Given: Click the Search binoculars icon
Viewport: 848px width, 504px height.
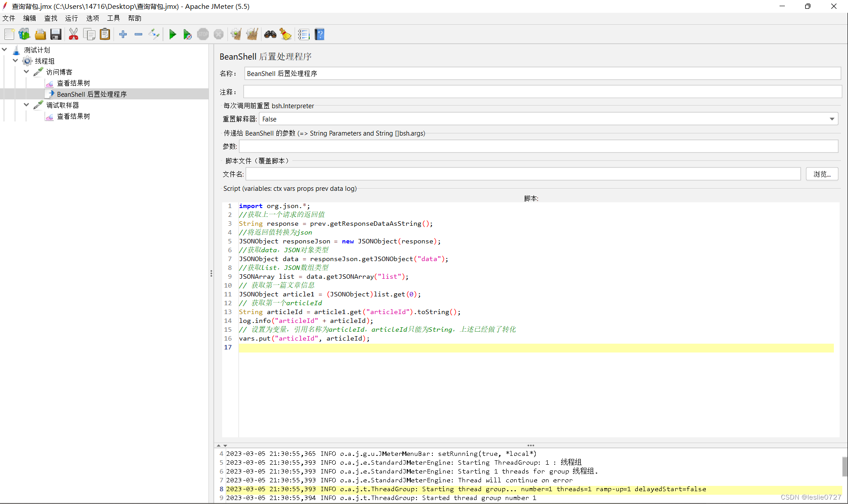Looking at the screenshot, I should pyautogui.click(x=270, y=34).
